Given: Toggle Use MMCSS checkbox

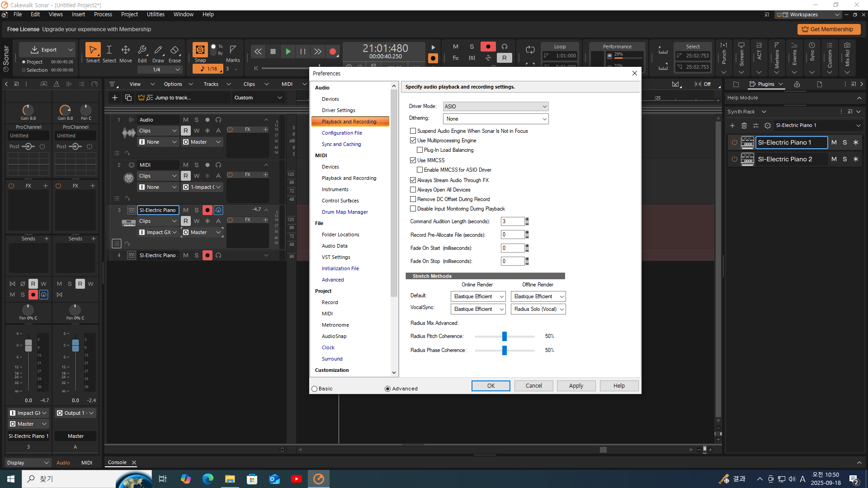Looking at the screenshot, I should (x=413, y=160).
